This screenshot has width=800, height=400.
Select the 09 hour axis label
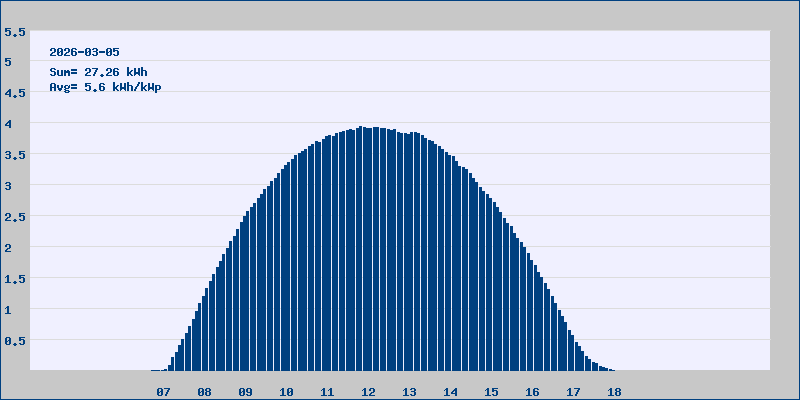pyautogui.click(x=246, y=392)
